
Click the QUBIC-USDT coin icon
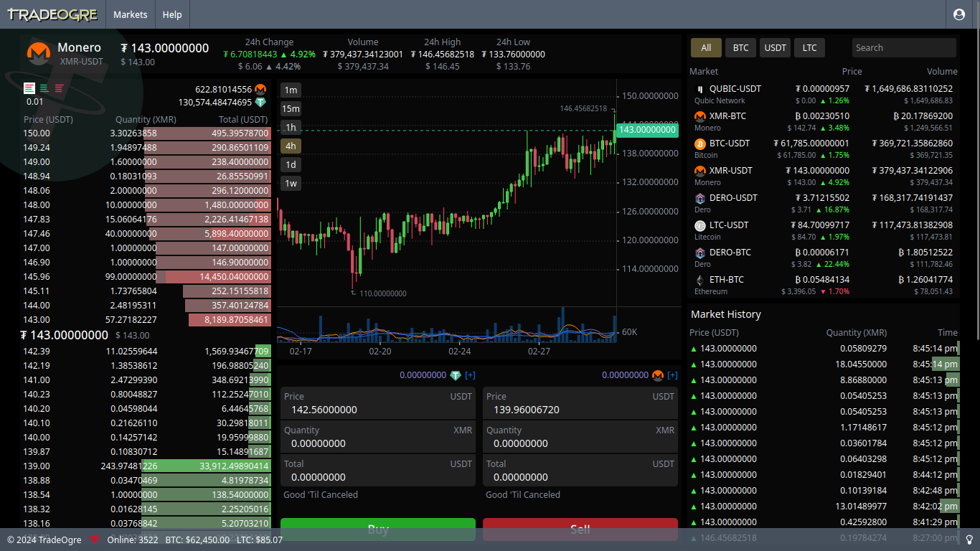pos(700,89)
